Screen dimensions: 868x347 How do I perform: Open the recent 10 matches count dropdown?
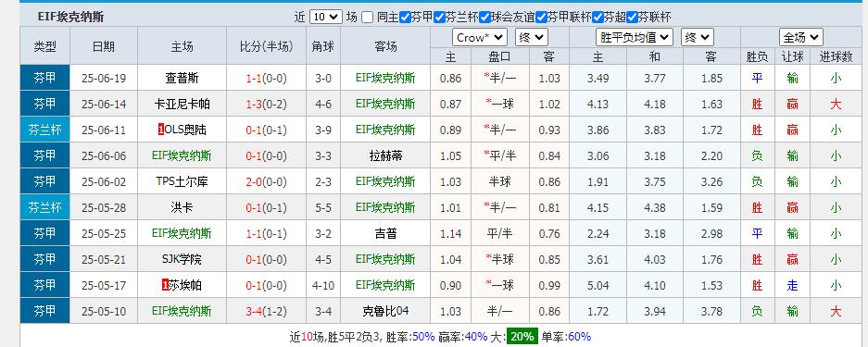pos(325,18)
